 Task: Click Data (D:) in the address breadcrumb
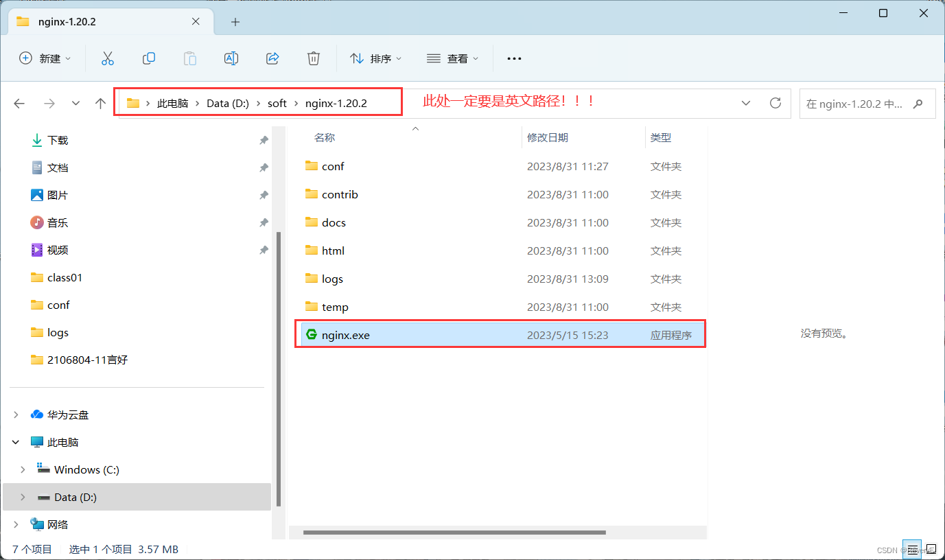(228, 104)
